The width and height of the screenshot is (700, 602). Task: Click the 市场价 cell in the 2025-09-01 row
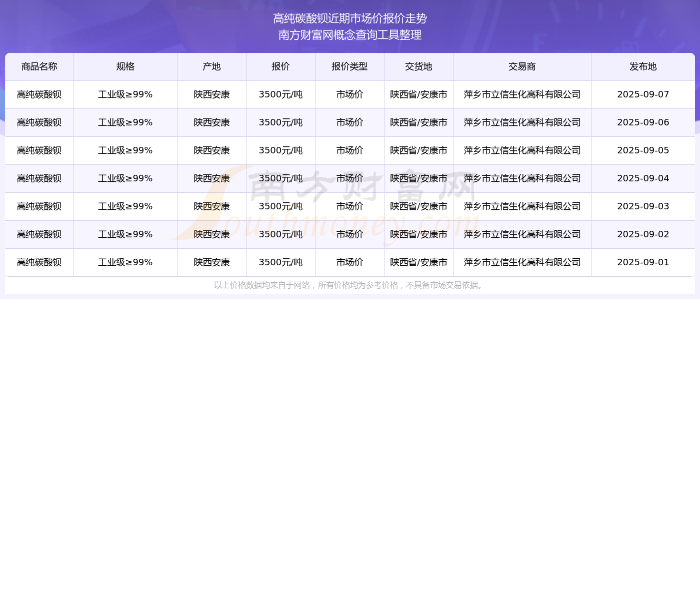pos(349,263)
